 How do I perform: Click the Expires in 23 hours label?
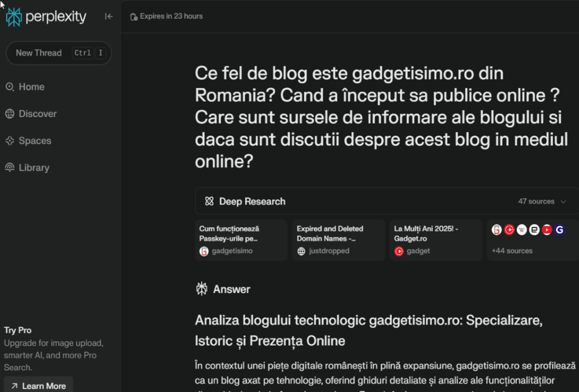pyautogui.click(x=171, y=16)
